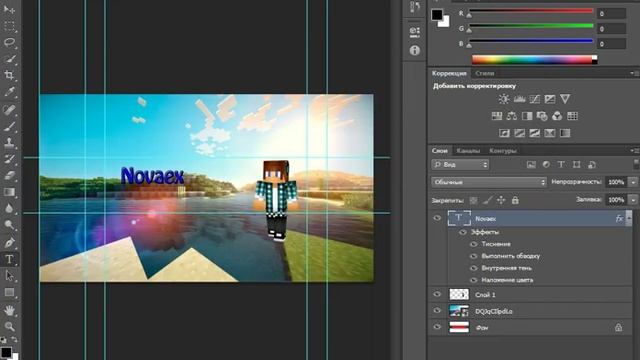Select the Rectangle shape tool
This screenshot has height=360, width=640.
click(9, 293)
